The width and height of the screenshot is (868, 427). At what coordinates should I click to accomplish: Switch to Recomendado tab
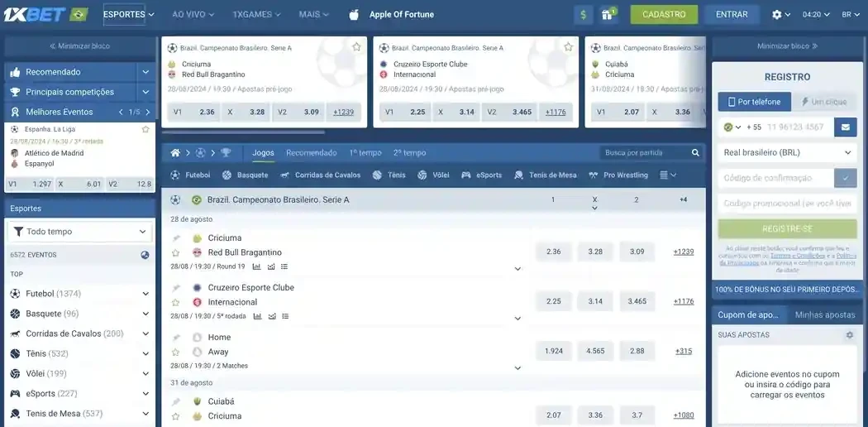click(x=311, y=153)
